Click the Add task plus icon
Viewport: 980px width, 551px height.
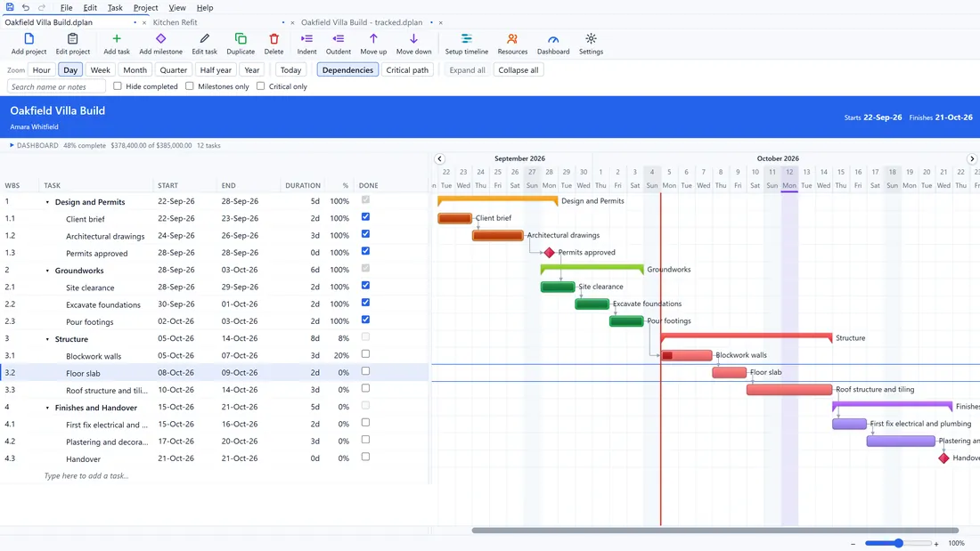116,39
